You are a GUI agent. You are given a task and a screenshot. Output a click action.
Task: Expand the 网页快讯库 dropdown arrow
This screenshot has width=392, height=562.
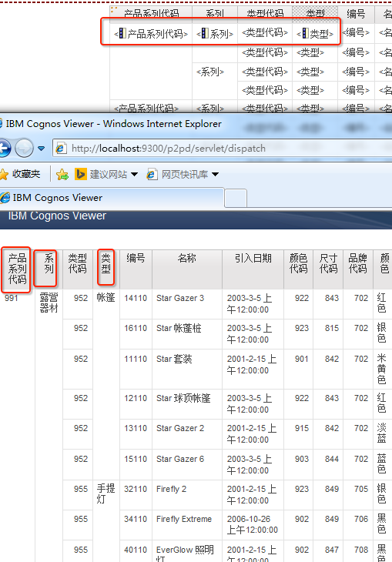coord(215,175)
